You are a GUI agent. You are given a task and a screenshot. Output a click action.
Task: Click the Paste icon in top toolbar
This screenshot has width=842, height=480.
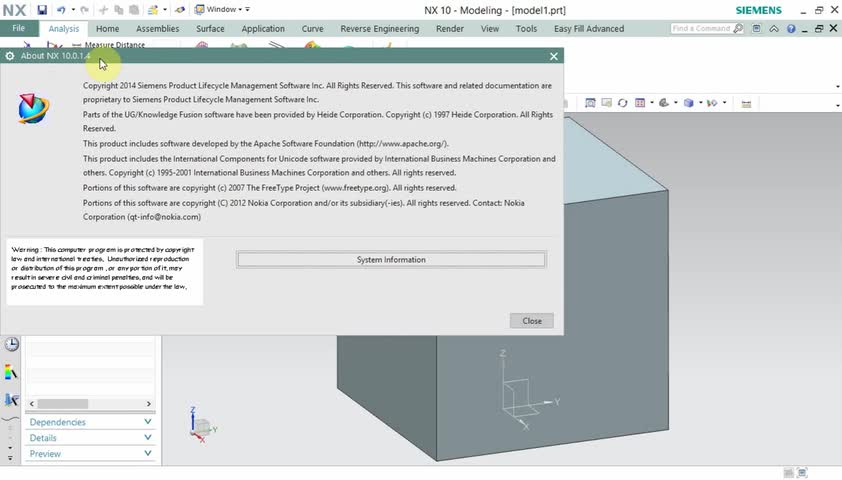pyautogui.click(x=134, y=10)
